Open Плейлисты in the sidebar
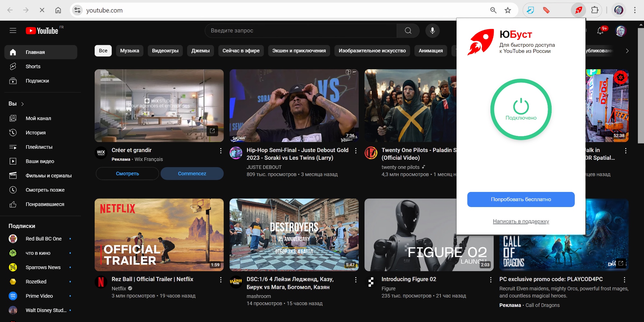The image size is (644, 322). tap(41, 147)
